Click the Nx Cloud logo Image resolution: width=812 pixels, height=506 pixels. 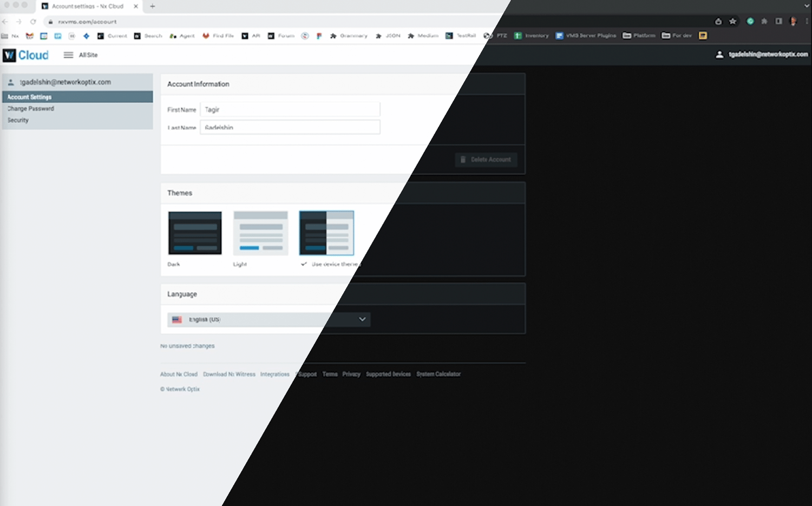tap(25, 55)
